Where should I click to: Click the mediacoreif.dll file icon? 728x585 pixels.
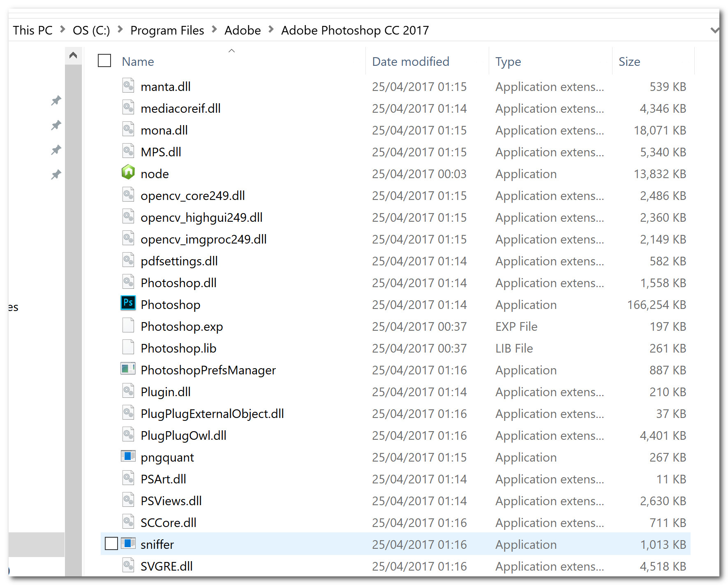coord(128,107)
